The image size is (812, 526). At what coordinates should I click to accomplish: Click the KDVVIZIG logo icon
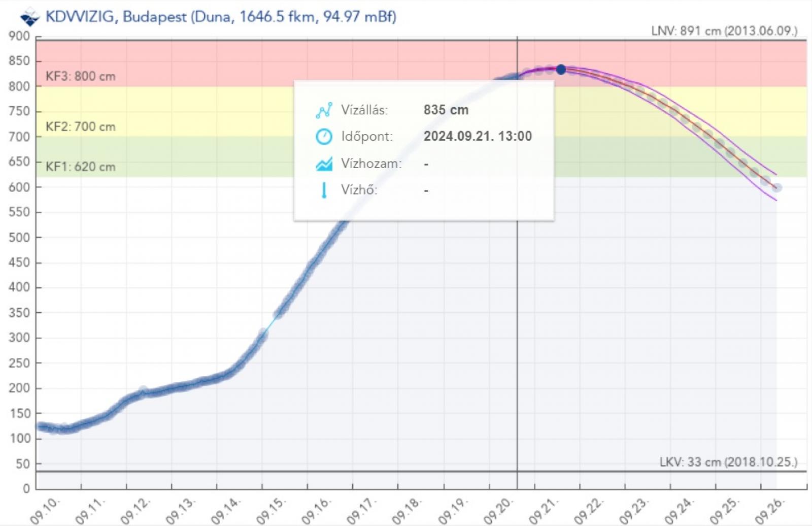point(29,17)
